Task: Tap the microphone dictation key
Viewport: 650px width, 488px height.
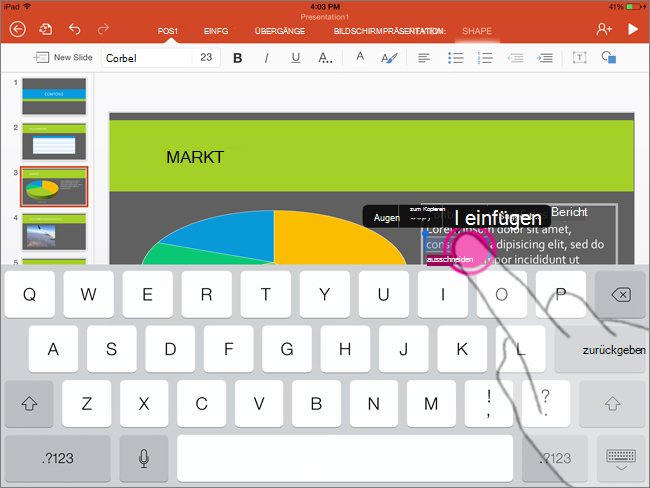Action: coord(144,459)
